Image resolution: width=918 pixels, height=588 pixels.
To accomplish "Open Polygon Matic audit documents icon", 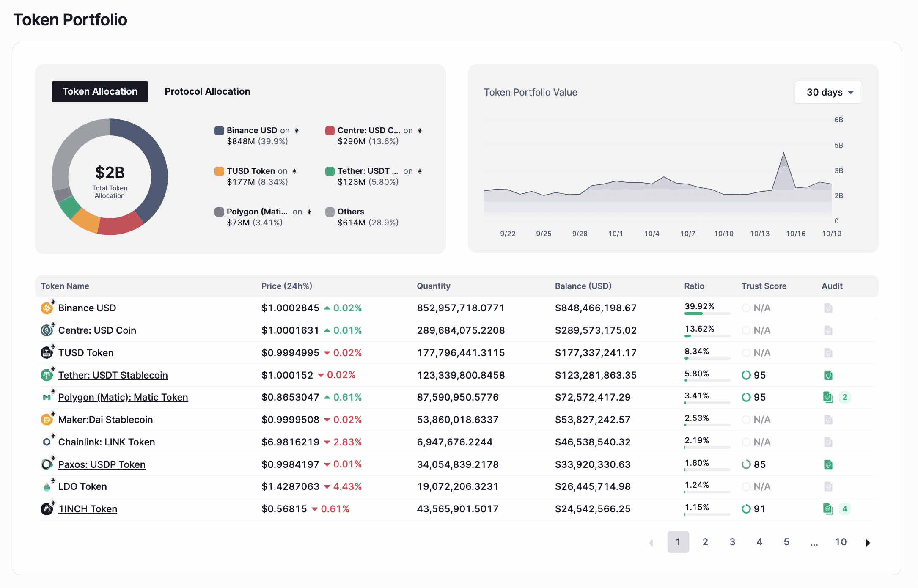I will (x=828, y=397).
